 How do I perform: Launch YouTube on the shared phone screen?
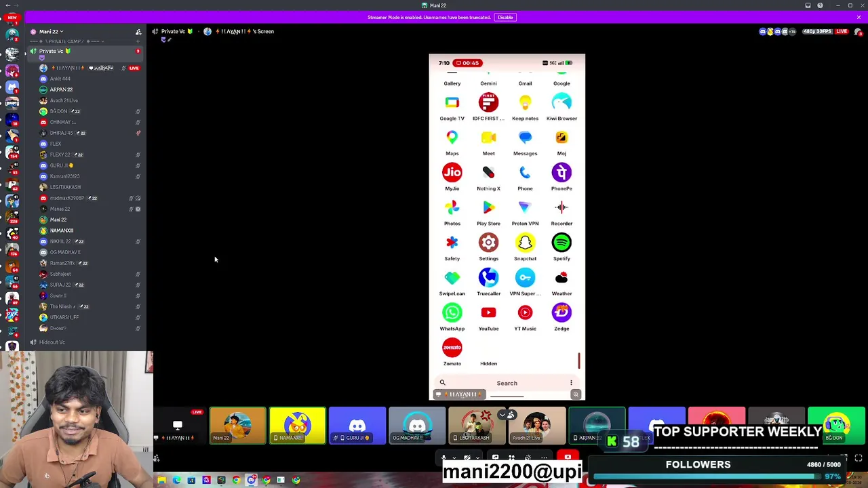tap(488, 312)
